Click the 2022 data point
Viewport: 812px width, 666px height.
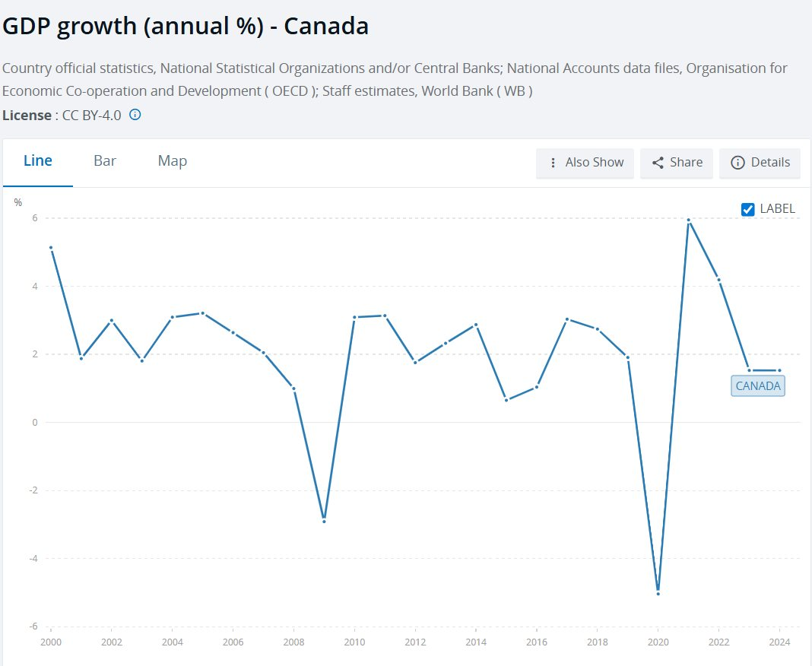718,279
